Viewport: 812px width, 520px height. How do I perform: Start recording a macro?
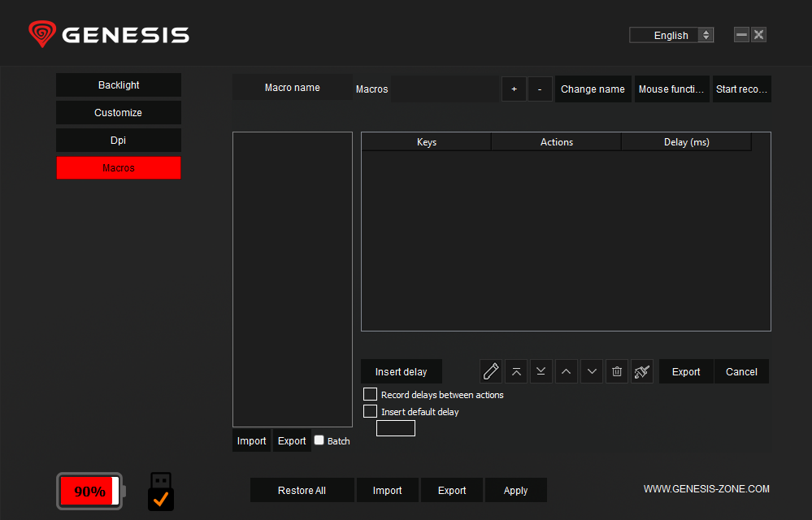click(741, 89)
